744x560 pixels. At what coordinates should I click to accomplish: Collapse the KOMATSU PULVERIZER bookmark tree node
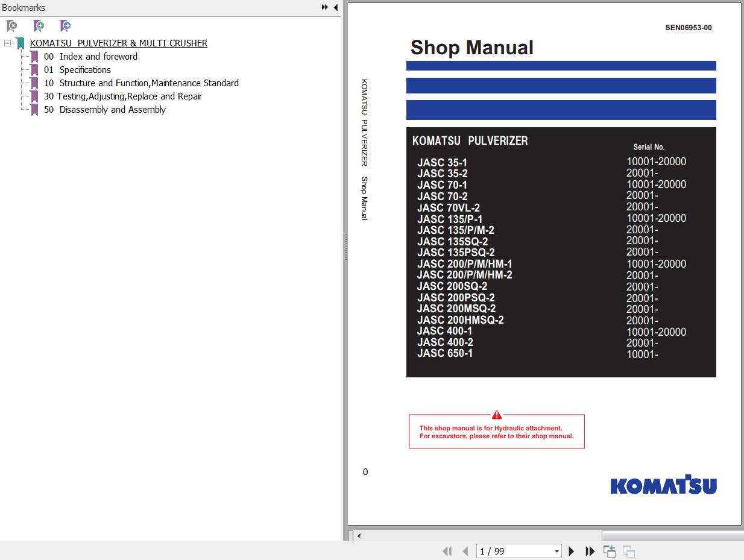tap(7, 43)
